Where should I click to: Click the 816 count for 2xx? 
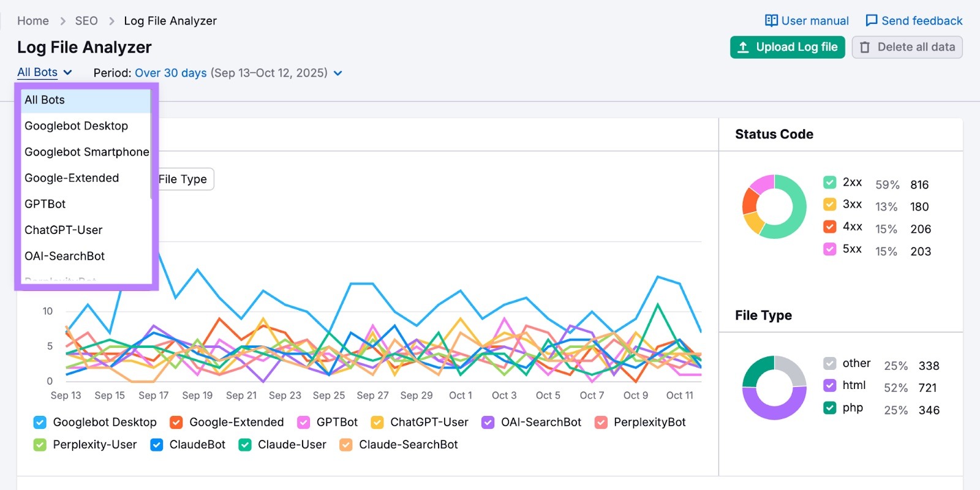coord(919,185)
